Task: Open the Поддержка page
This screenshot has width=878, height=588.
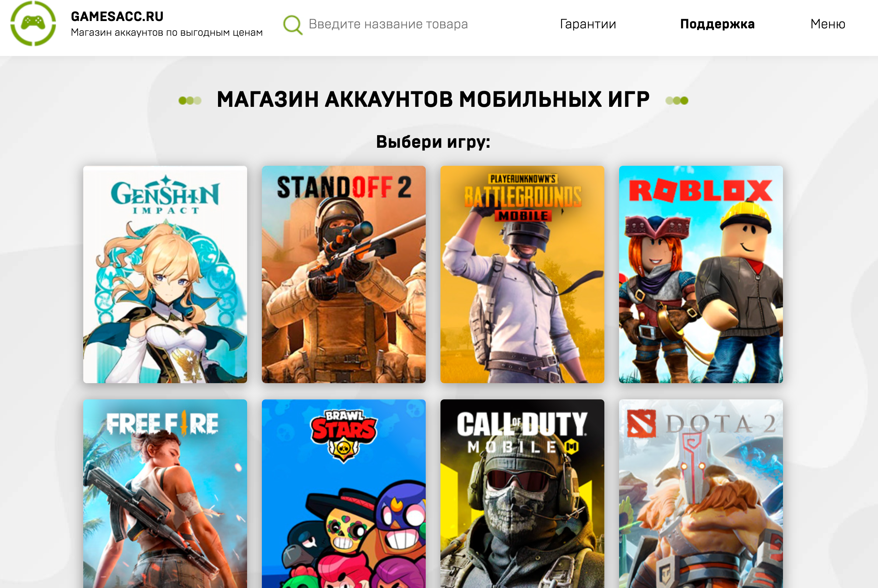Action: click(x=717, y=24)
